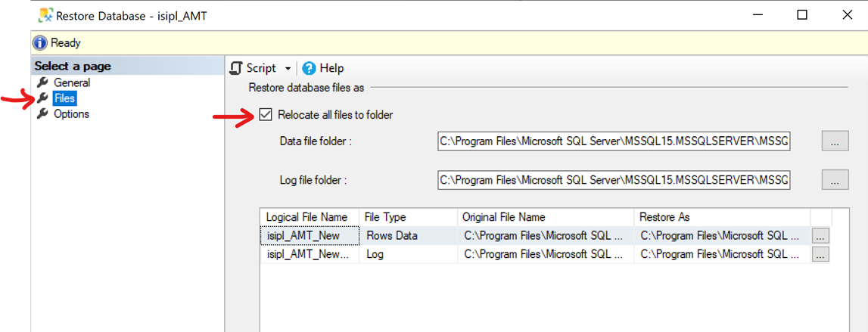Click the Log file folder path field
Screen dimensions: 868x332
coord(614,180)
